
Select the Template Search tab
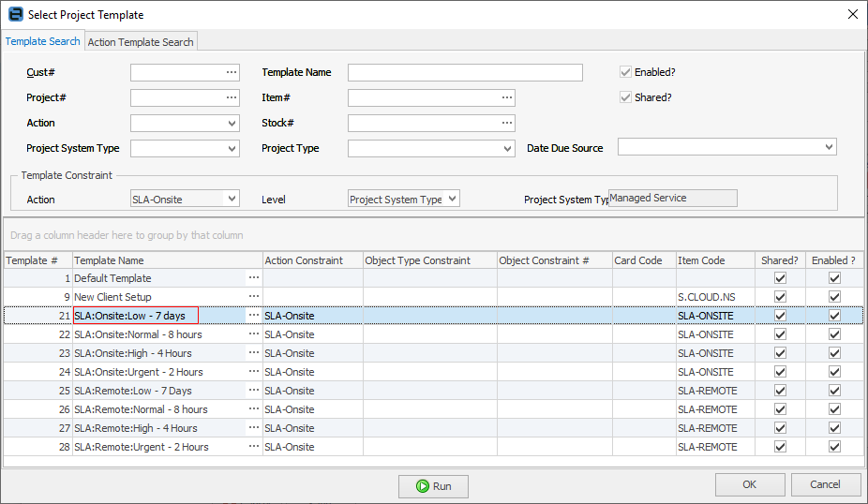click(43, 41)
